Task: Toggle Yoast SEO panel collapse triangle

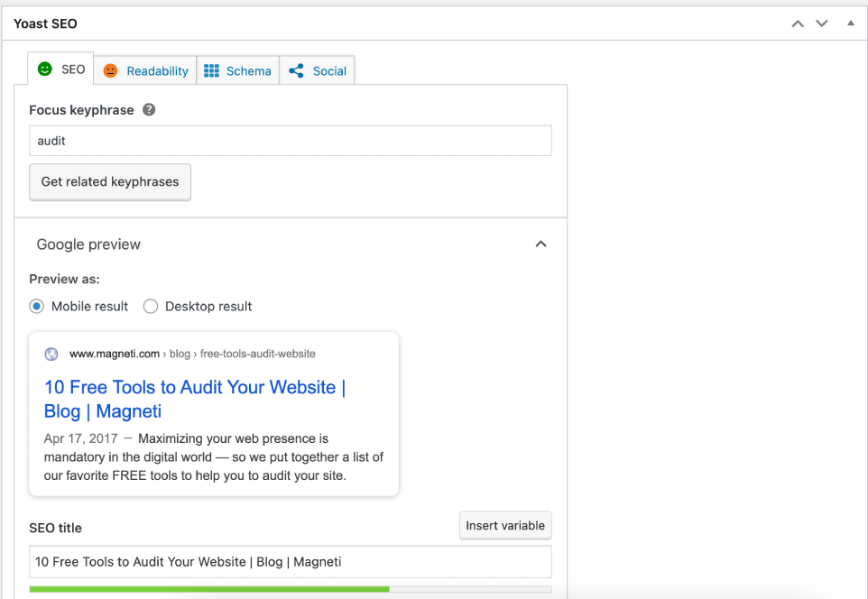Action: point(851,23)
